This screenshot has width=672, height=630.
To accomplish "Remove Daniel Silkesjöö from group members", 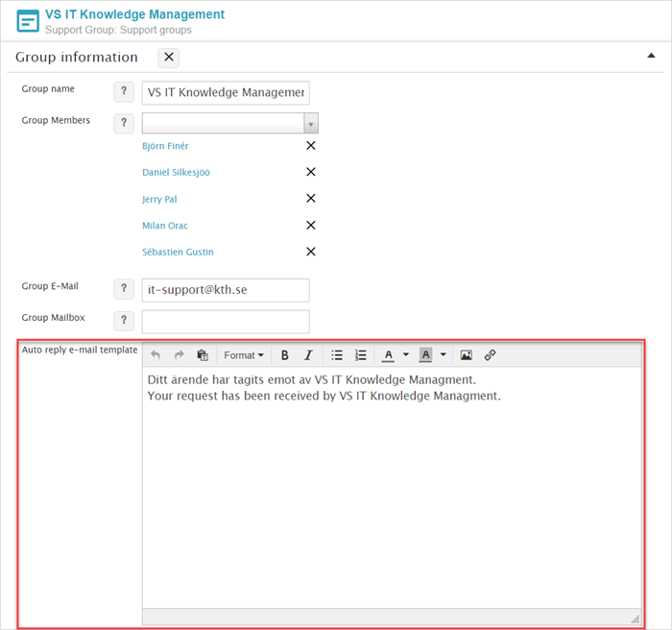I will pos(311,172).
